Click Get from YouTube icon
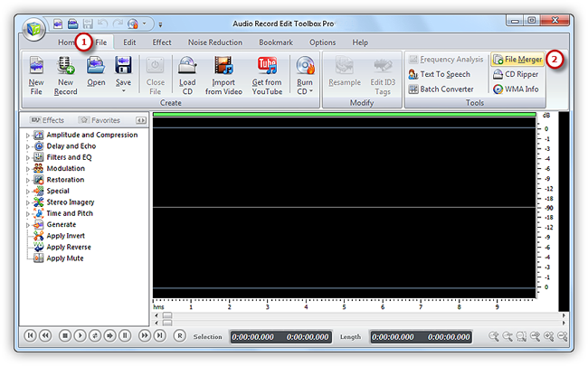Image resolution: width=588 pixels, height=366 pixels. point(267,65)
